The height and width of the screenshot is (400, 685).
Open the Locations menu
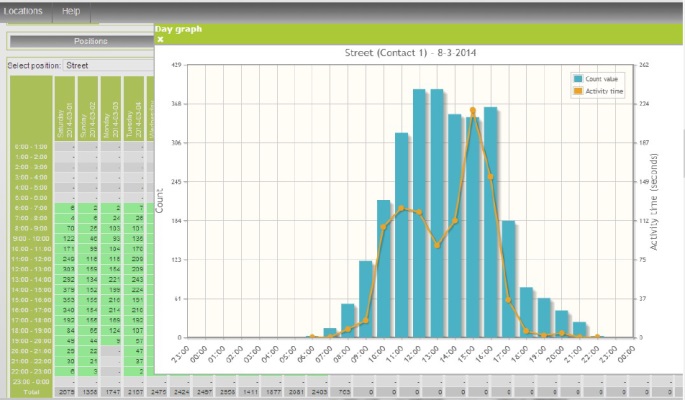(24, 11)
